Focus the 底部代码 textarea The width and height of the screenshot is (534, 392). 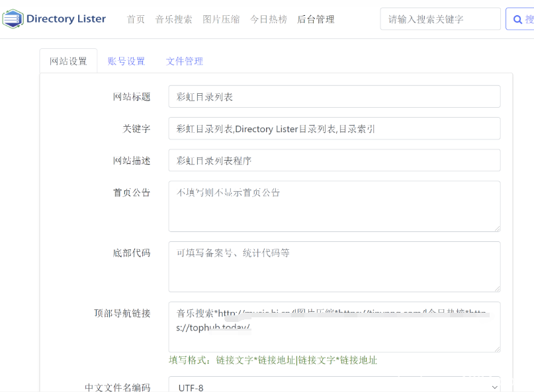pos(334,266)
